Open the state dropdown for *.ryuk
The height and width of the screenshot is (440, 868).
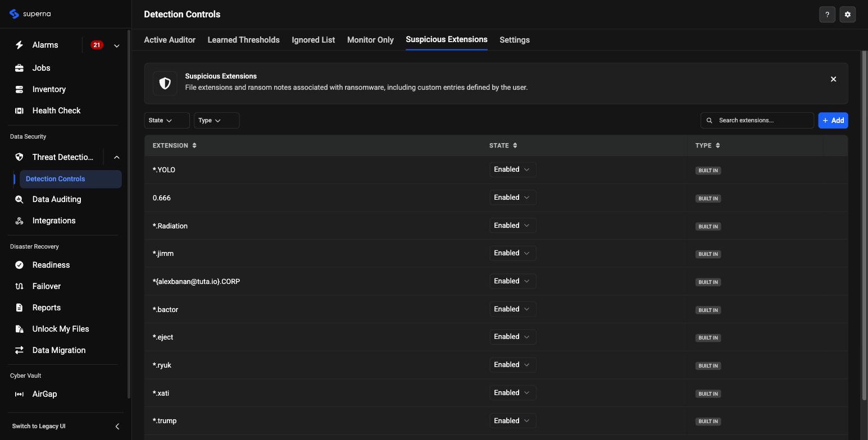click(x=512, y=365)
